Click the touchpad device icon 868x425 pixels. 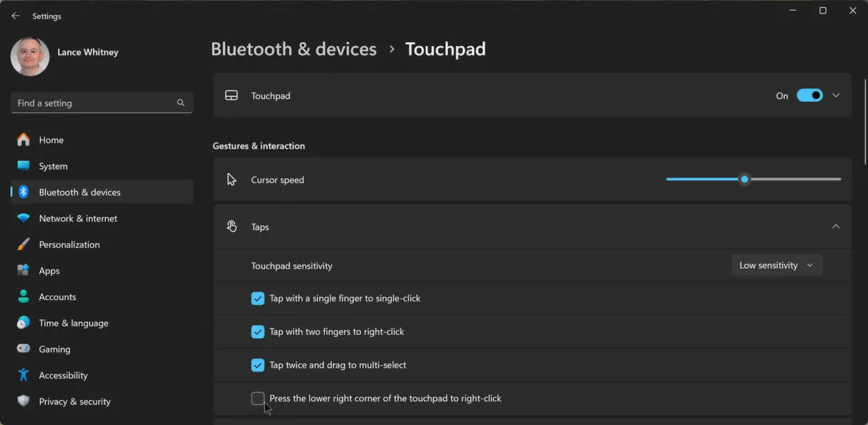click(231, 95)
